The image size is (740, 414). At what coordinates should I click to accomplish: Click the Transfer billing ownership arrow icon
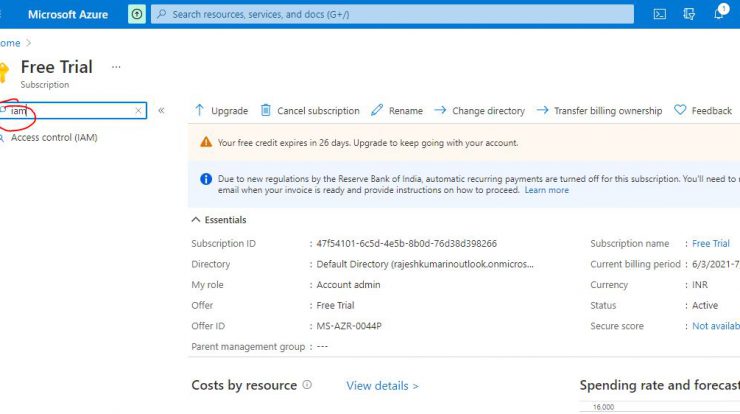[x=542, y=110]
